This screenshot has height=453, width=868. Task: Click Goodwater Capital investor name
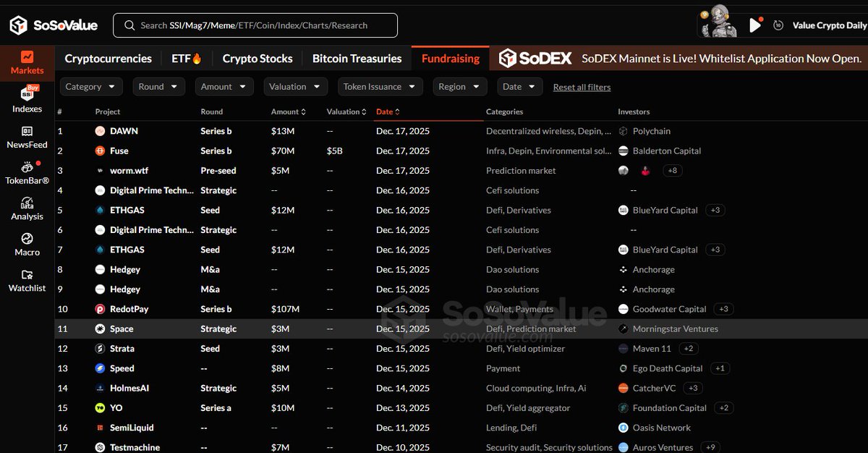point(669,309)
